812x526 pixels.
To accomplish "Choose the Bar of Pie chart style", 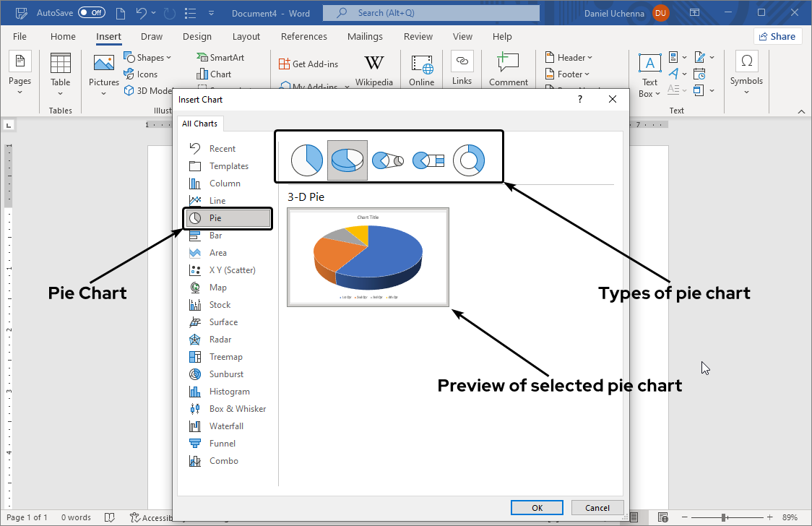I will pos(428,159).
